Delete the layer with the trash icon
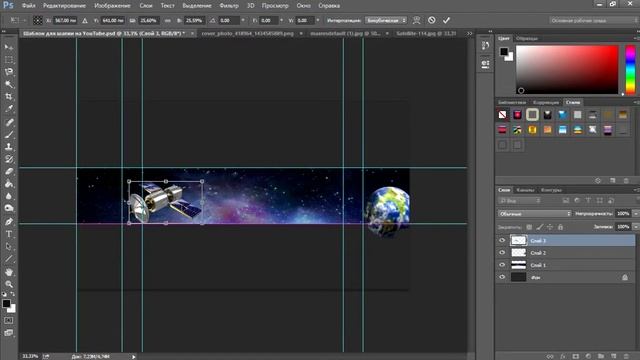Image resolution: width=640 pixels, height=360 pixels. tap(626, 356)
